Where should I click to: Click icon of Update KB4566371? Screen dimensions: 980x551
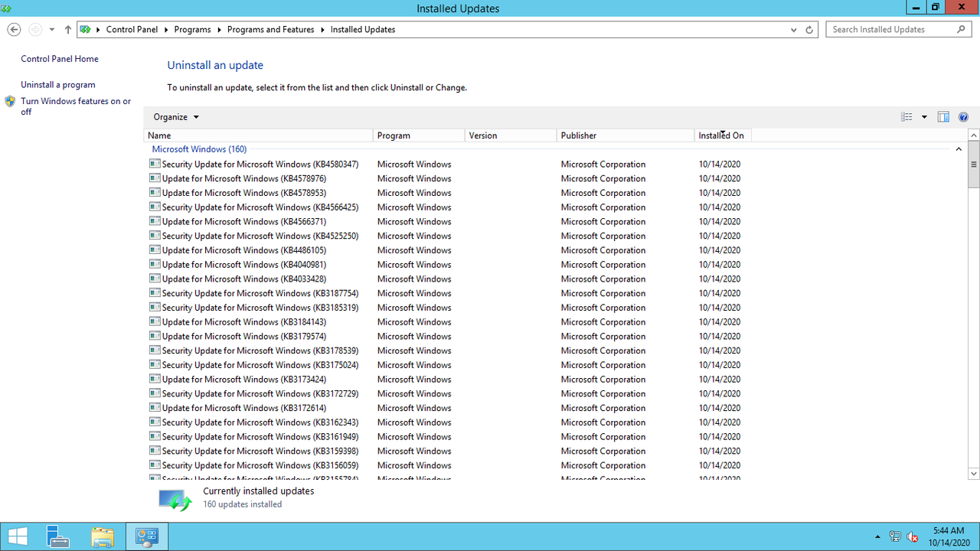tap(155, 221)
